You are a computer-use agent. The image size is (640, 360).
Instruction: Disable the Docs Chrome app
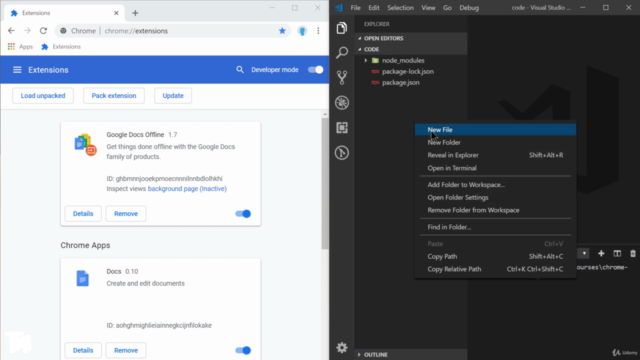pyautogui.click(x=243, y=350)
